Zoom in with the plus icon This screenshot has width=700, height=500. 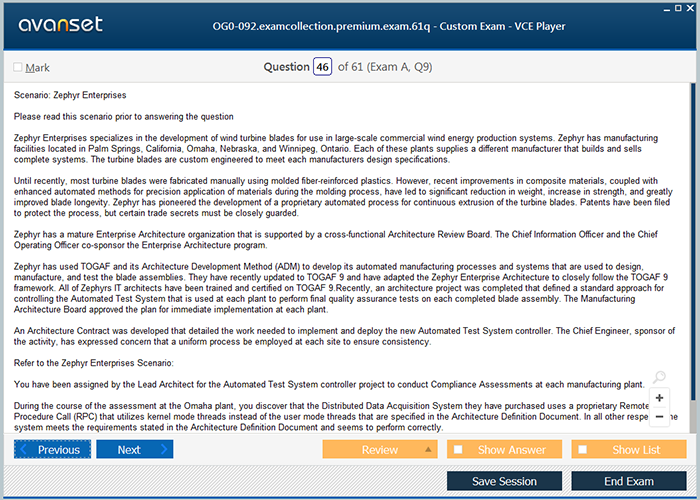[x=659, y=397]
